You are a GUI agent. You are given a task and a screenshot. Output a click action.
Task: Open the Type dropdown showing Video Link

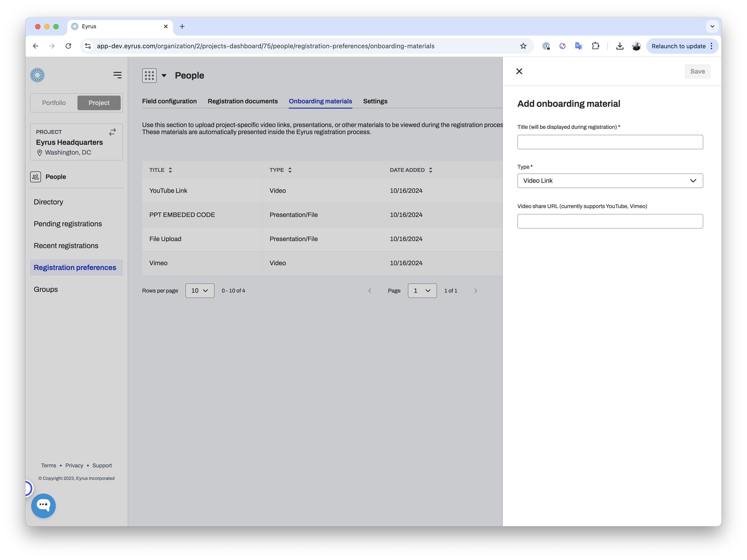coord(610,181)
